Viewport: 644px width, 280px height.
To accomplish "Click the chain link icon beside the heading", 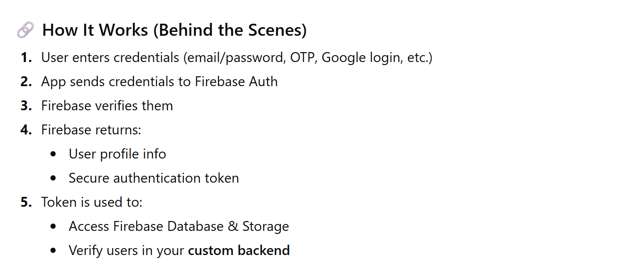I will pyautogui.click(x=25, y=30).
